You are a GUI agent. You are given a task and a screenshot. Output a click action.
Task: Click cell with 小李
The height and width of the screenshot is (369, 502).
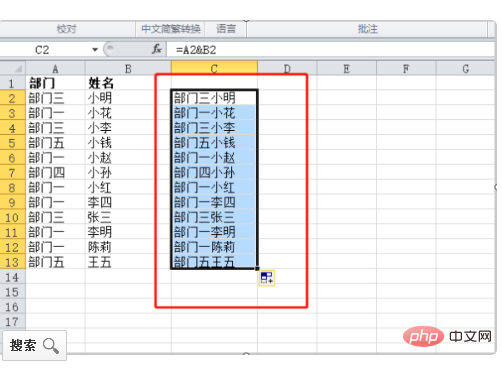coord(128,128)
